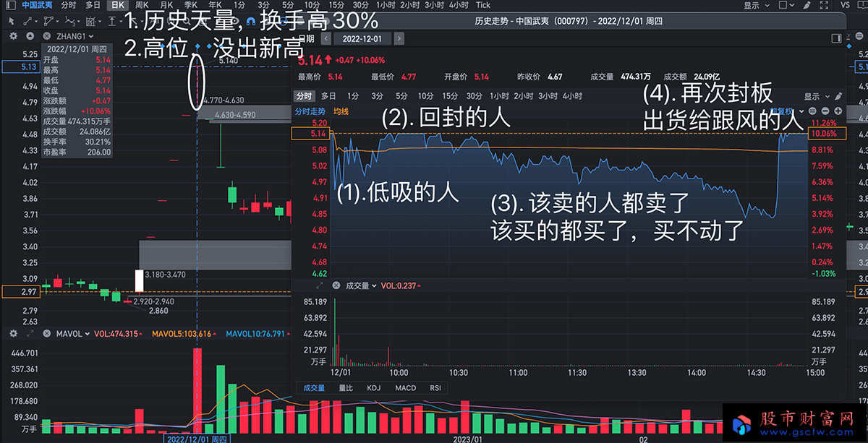
Task: Select 30分 tab in history window
Action: tap(475, 96)
